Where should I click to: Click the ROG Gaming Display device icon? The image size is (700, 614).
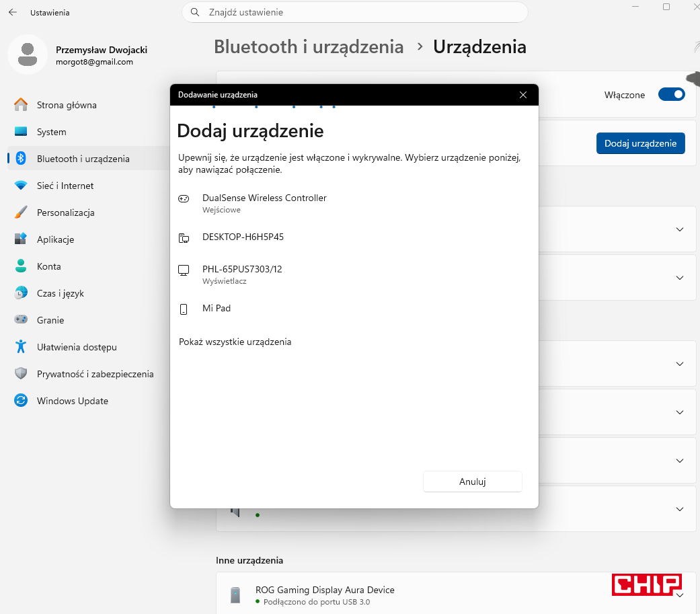tap(235, 595)
